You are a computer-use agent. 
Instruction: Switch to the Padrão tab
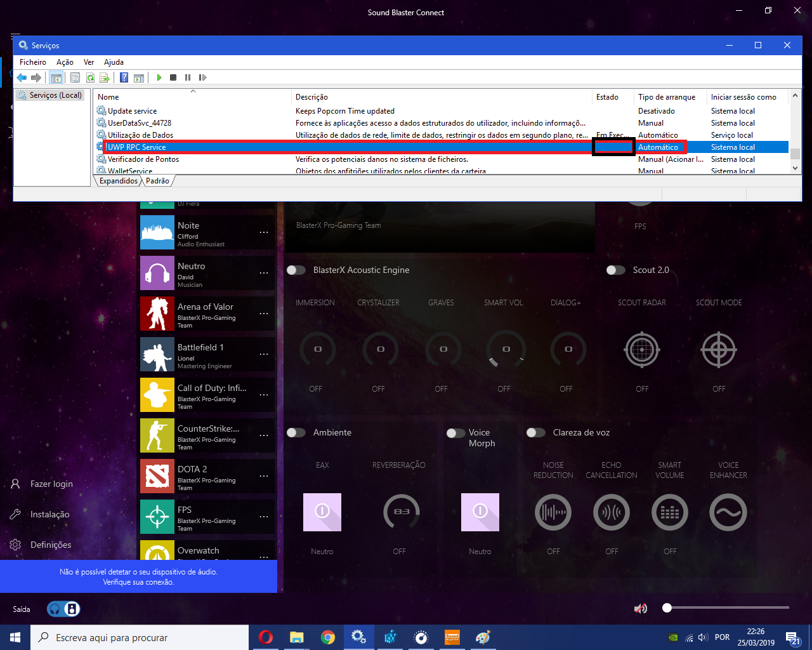157,181
